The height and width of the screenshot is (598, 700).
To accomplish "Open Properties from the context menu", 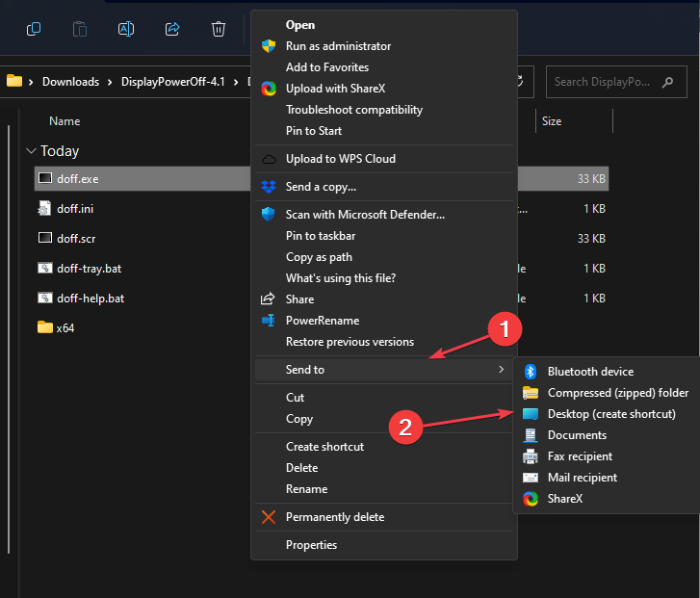I will (311, 545).
